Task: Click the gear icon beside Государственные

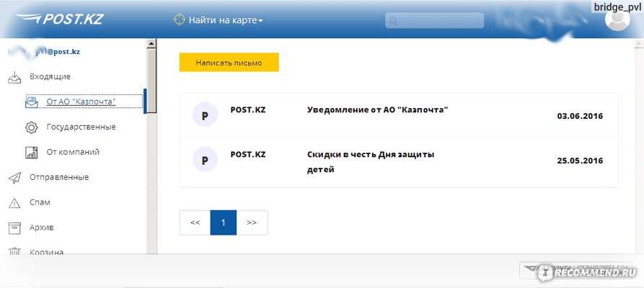Action: coord(31,127)
